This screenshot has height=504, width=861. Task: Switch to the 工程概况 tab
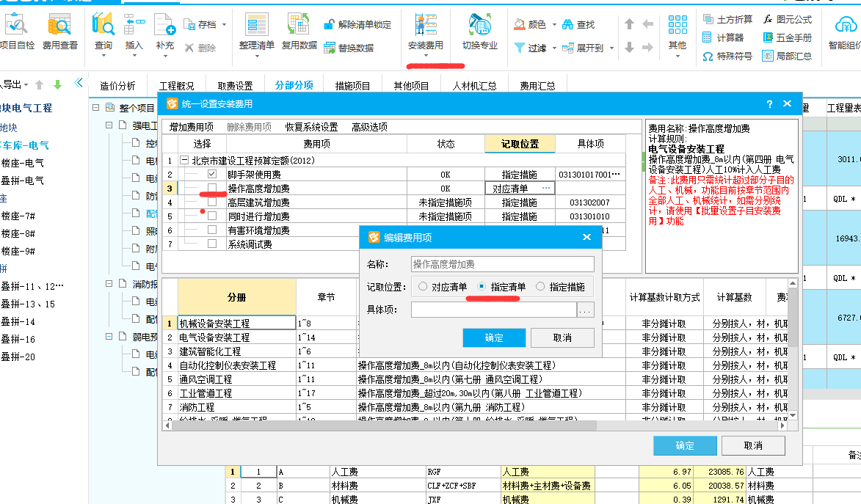[176, 86]
